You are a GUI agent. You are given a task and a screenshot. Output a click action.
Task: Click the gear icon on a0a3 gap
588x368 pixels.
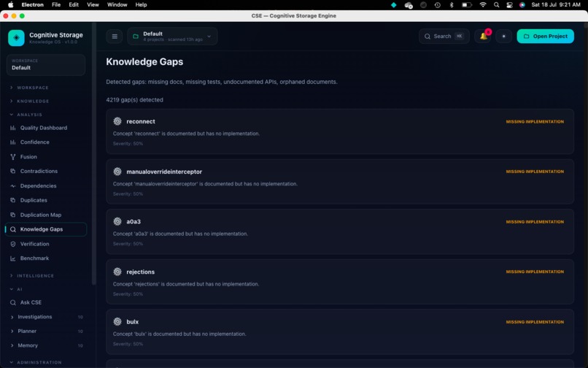(x=117, y=221)
